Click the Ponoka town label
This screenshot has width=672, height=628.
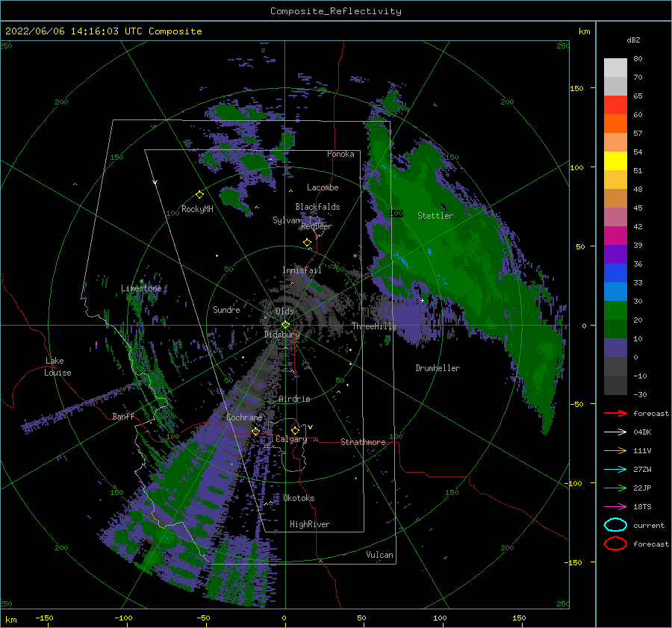point(340,154)
